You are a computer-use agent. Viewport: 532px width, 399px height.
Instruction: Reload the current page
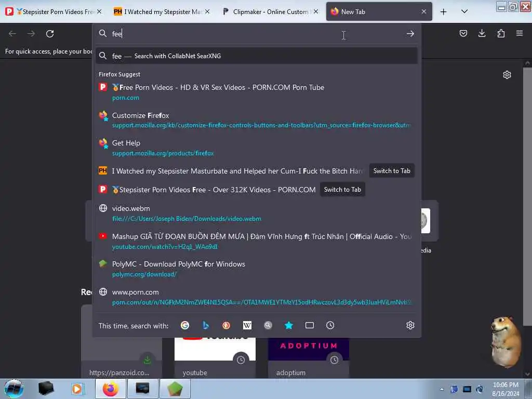click(x=50, y=34)
